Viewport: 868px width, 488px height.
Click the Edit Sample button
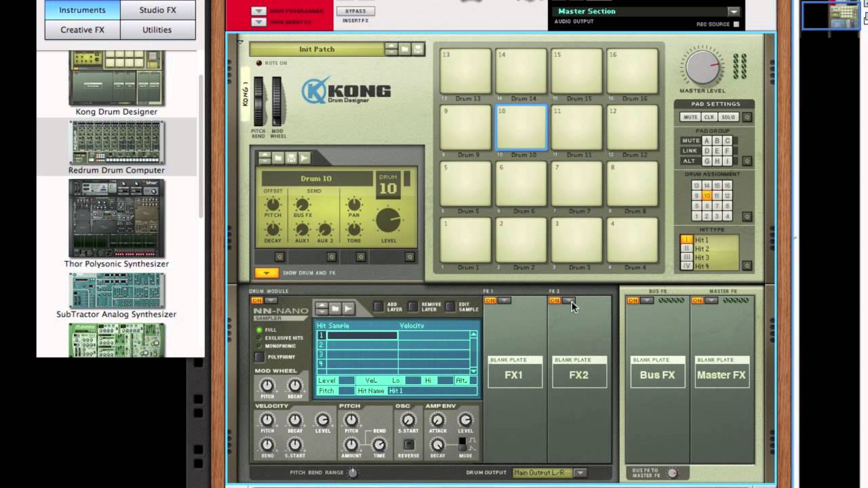450,307
